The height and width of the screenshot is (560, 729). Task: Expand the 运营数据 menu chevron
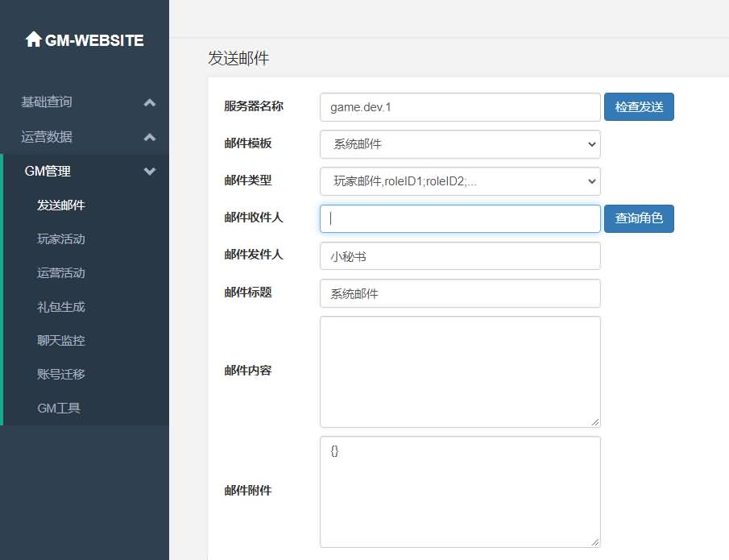149,137
